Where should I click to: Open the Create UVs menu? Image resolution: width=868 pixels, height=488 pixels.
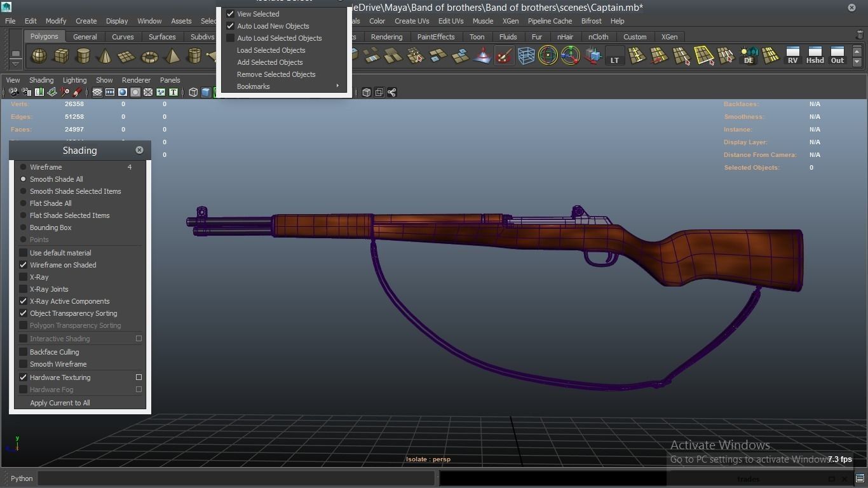(412, 21)
